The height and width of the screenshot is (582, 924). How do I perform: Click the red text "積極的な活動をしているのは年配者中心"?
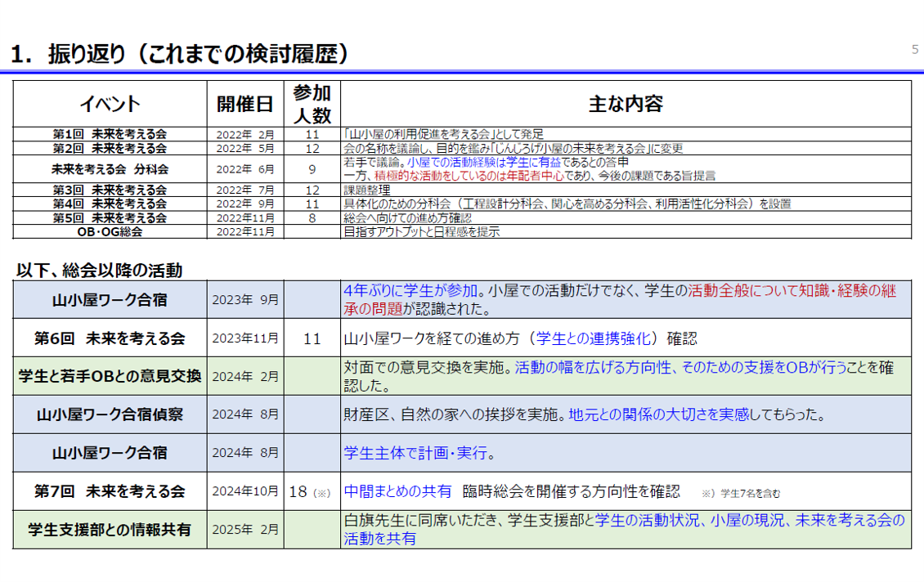pyautogui.click(x=469, y=176)
